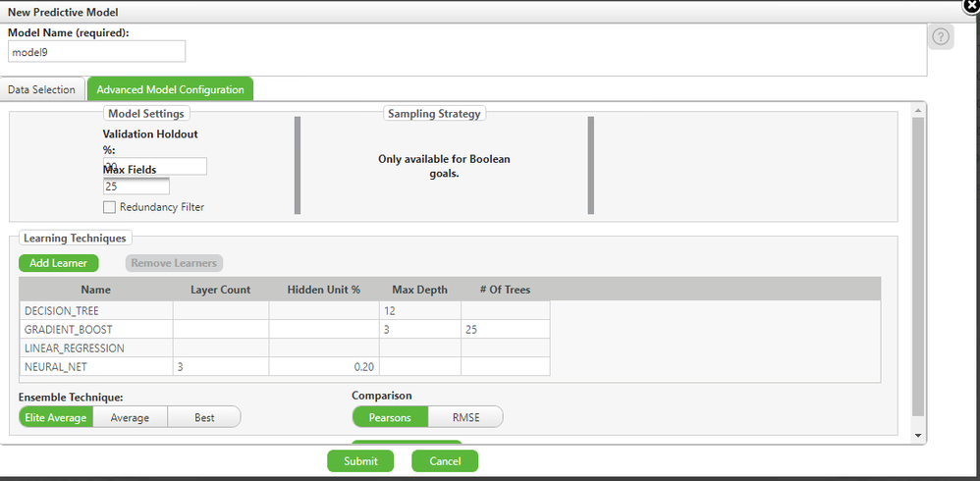This screenshot has height=481, width=980.
Task: Click the Name column header
Action: [95, 290]
